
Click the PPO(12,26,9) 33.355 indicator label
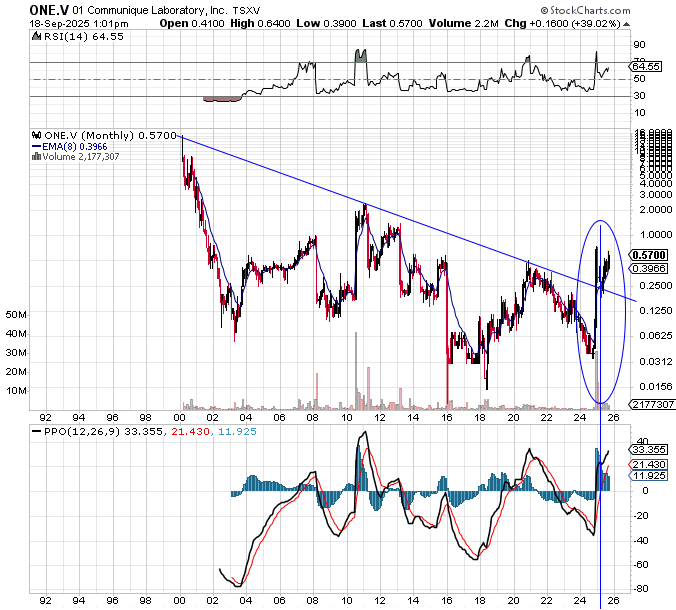point(103,432)
